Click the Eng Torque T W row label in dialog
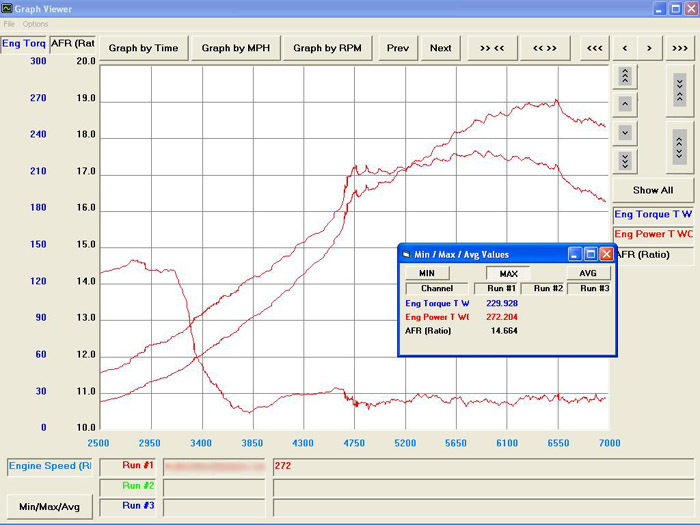Screen dimensions: 700x525 click(x=437, y=303)
